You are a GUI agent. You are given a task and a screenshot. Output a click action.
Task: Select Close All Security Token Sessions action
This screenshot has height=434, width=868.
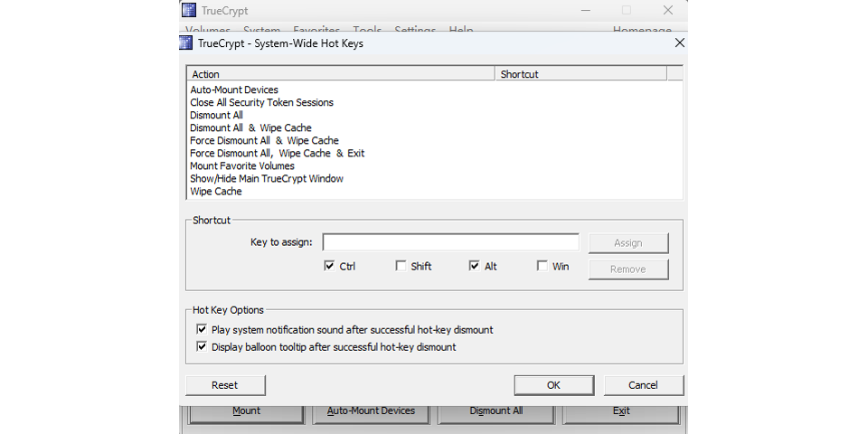261,103
